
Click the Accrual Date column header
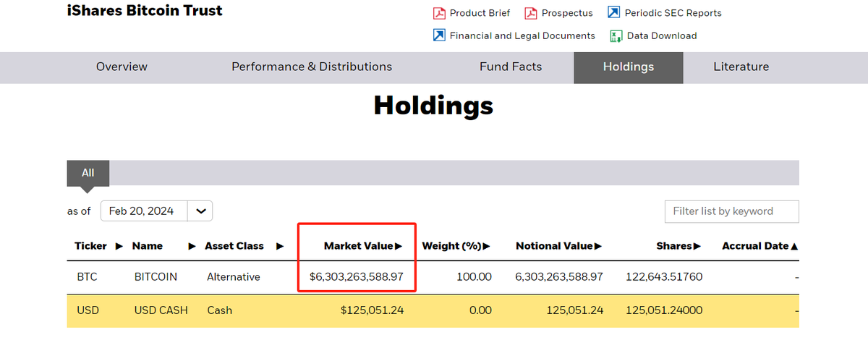pos(755,246)
